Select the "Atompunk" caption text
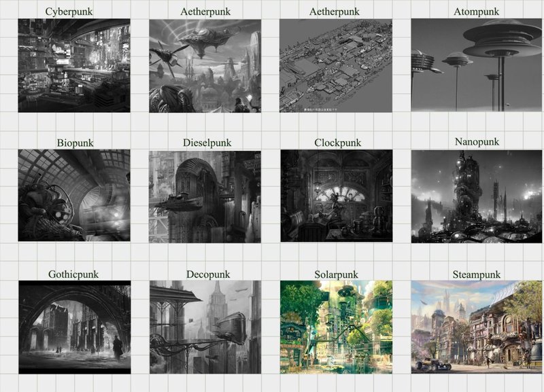544x392 pixels. pos(477,12)
